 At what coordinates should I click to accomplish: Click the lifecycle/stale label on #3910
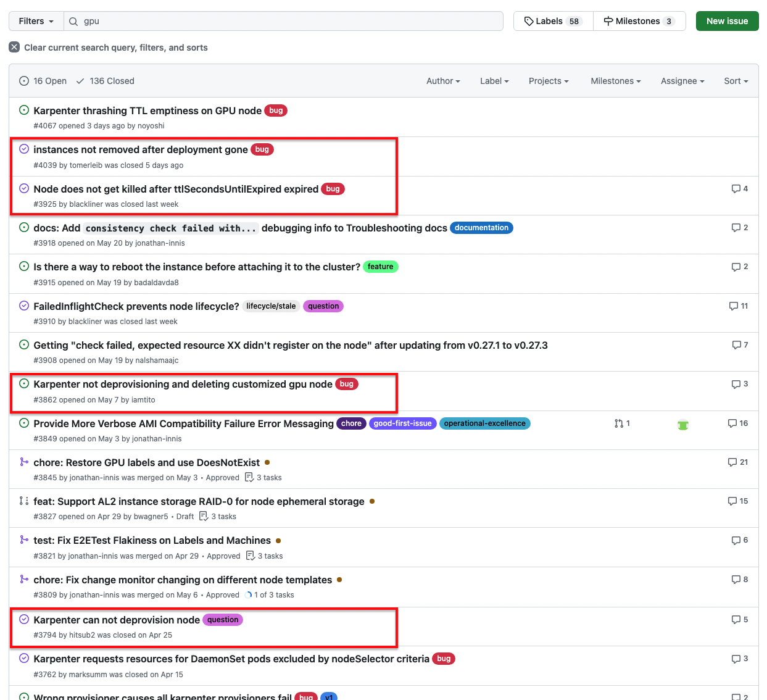coord(271,306)
